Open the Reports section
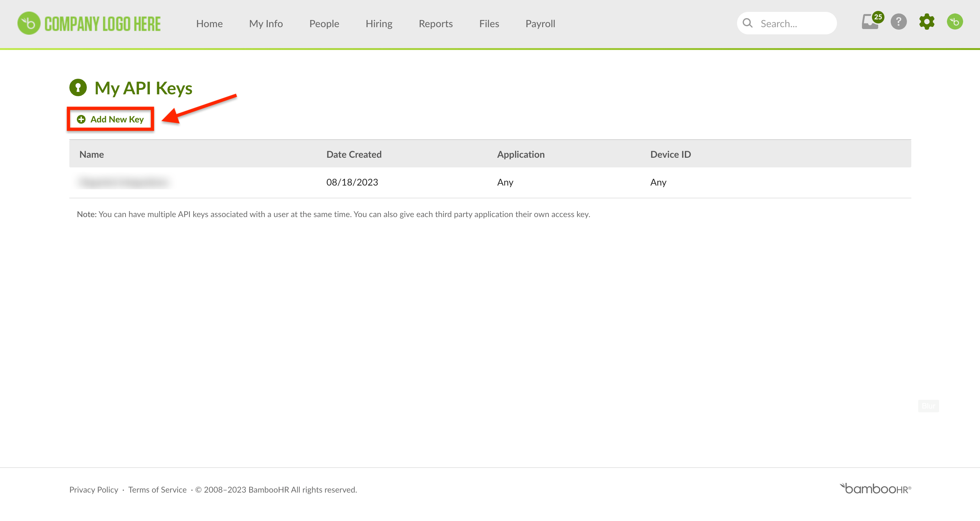Image resolution: width=980 pixels, height=521 pixels. (435, 23)
